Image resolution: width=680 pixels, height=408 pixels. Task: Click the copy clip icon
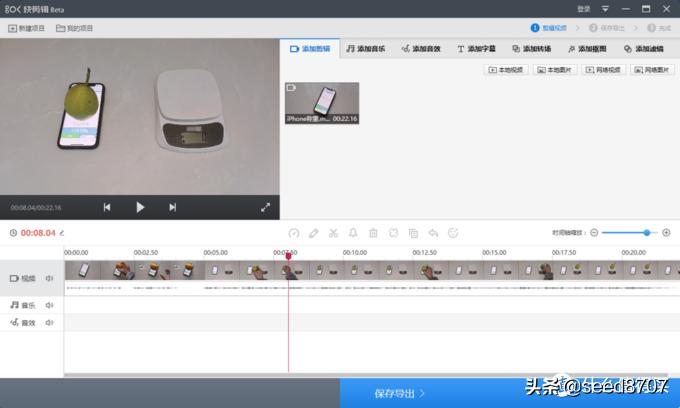click(x=413, y=233)
